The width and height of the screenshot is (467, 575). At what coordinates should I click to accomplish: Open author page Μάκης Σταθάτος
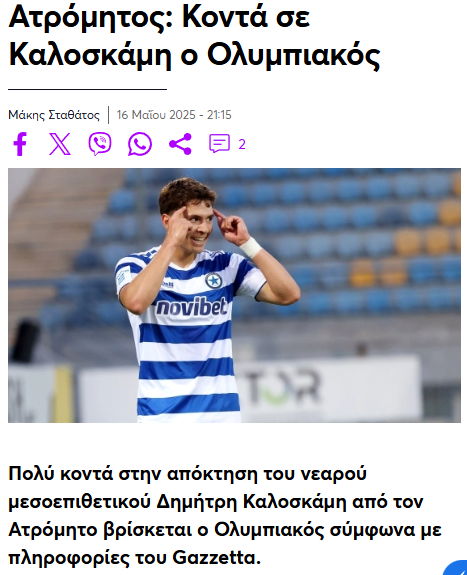coord(54,115)
